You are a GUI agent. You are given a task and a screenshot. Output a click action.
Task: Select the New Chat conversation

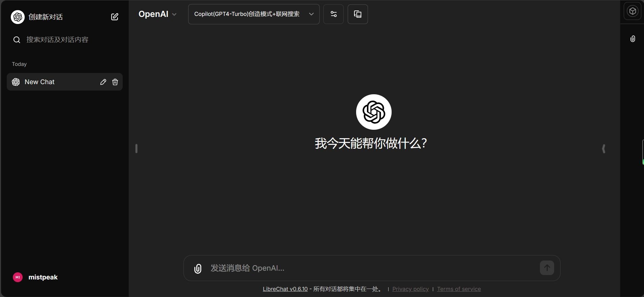51,82
